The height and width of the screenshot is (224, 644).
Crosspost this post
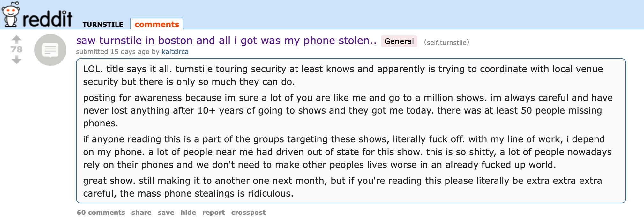point(248,213)
